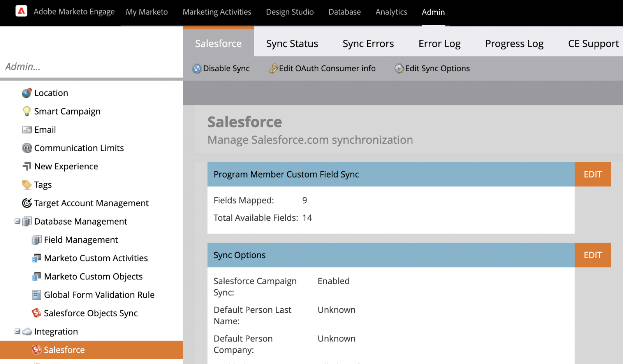The width and height of the screenshot is (623, 364).
Task: Click the Salesforce Objects Sync icon
Action: (x=36, y=313)
